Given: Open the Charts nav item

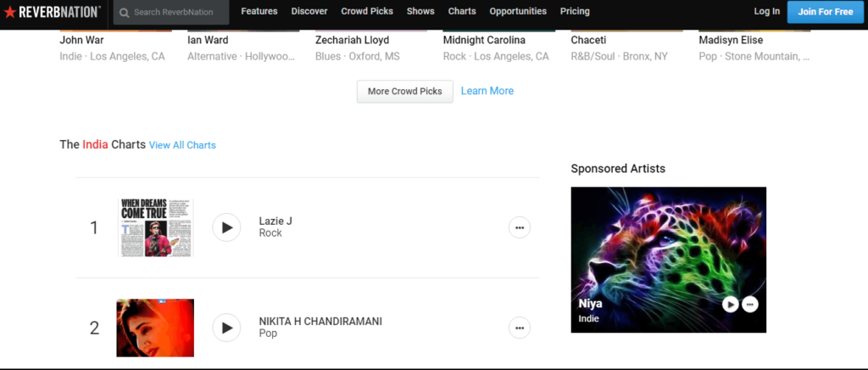Looking at the screenshot, I should 462,11.
